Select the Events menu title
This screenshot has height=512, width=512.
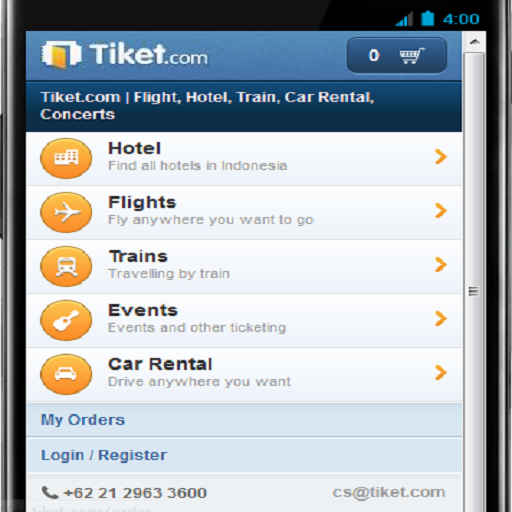pyautogui.click(x=143, y=310)
